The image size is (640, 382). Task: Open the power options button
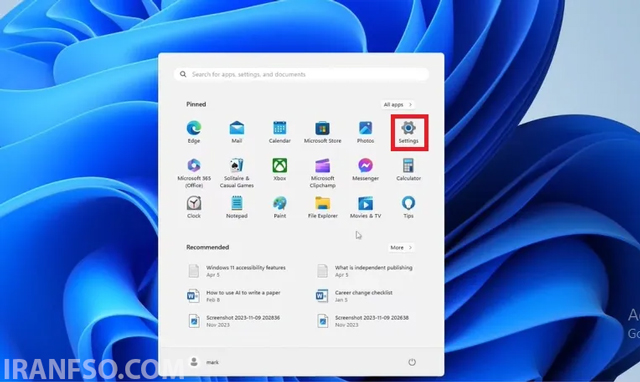[412, 362]
